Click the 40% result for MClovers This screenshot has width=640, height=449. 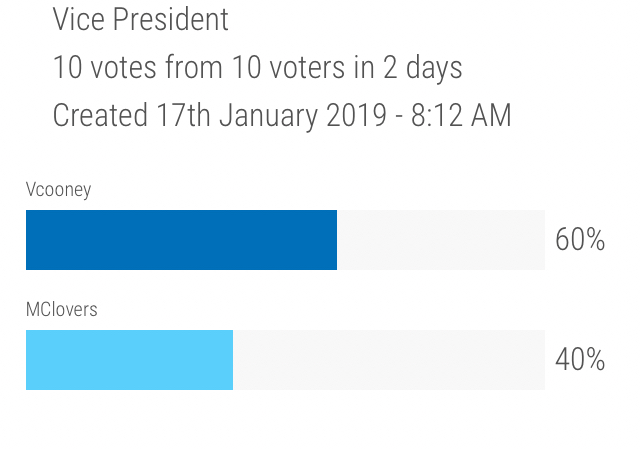click(580, 360)
